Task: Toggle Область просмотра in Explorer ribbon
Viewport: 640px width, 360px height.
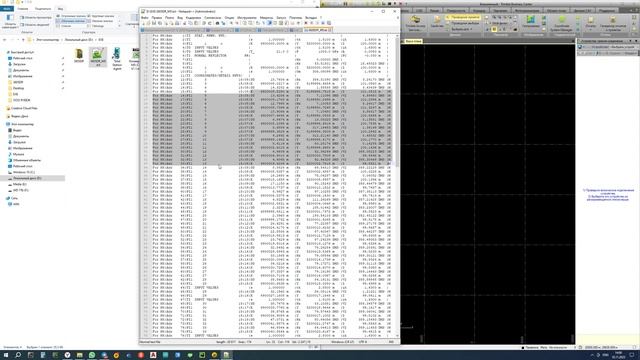Action: coord(36,18)
